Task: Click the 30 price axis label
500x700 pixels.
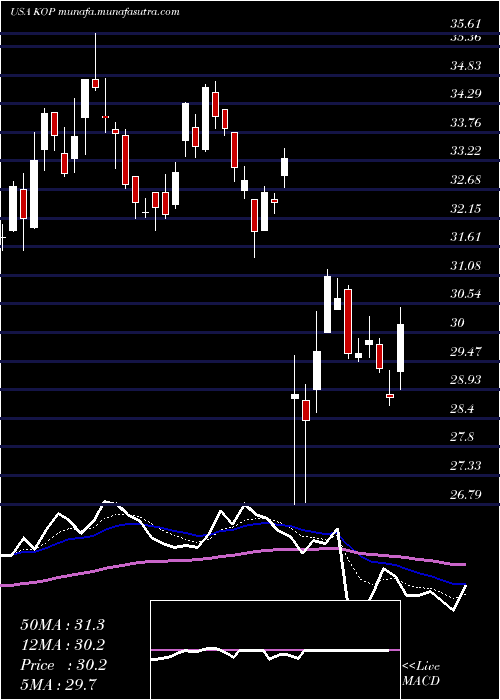Action: coord(458,323)
